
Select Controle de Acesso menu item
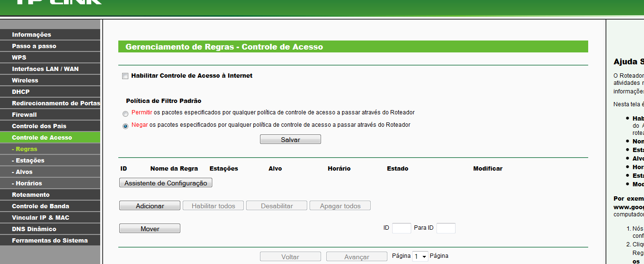pos(50,137)
